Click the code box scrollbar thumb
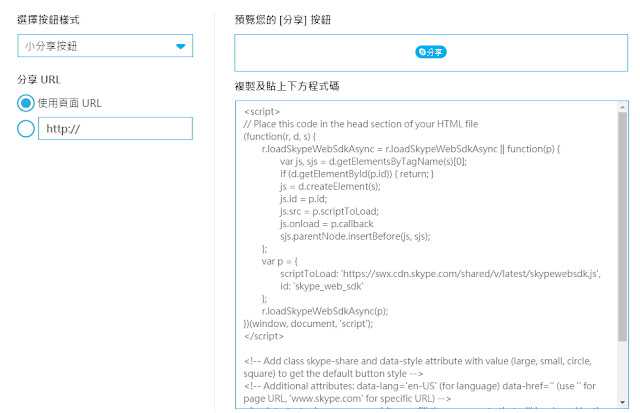Screen dimensions: 640x413 pos(622,226)
